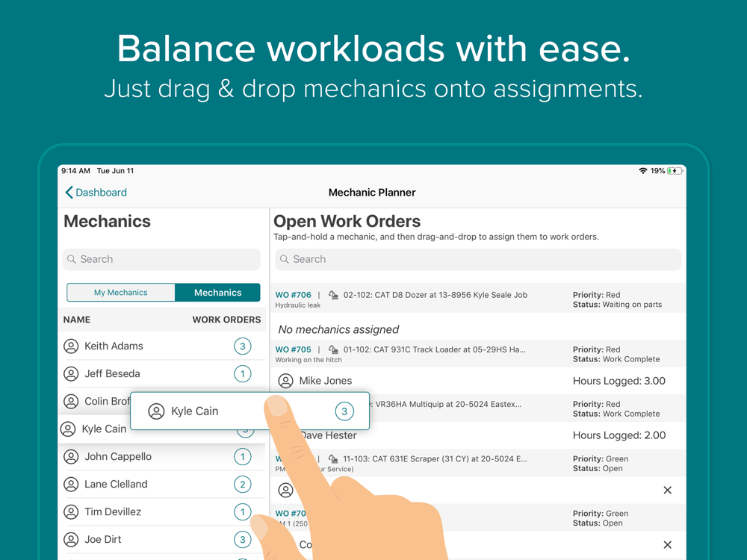Click Tim Devillez work order count badge

(243, 512)
